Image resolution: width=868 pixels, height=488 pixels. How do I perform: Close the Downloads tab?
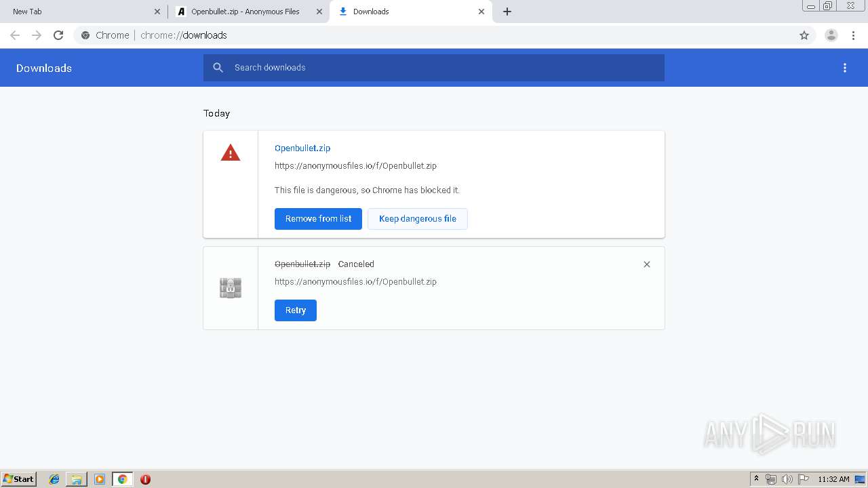point(481,12)
